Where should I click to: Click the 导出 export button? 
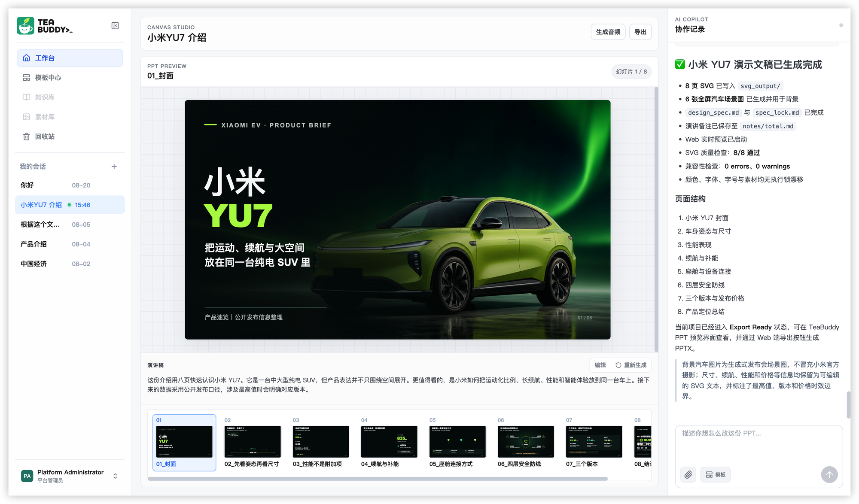click(x=640, y=32)
